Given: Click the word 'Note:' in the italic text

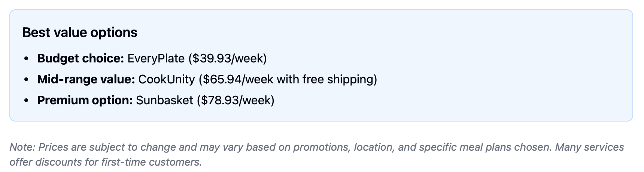Looking at the screenshot, I should [22, 147].
